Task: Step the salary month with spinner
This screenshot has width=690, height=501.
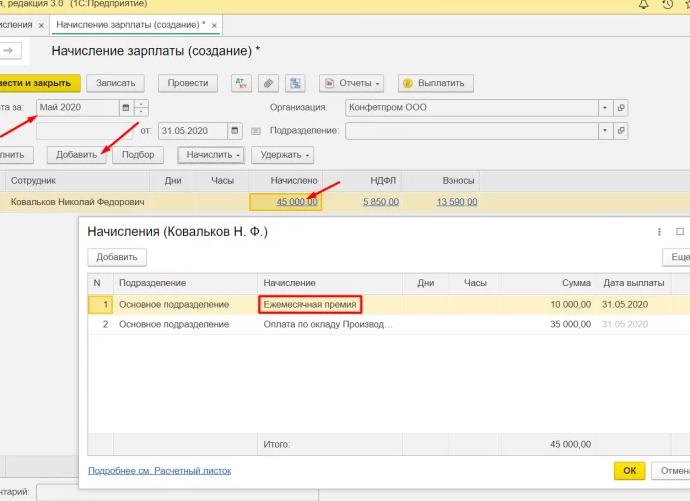Action: pos(141,108)
